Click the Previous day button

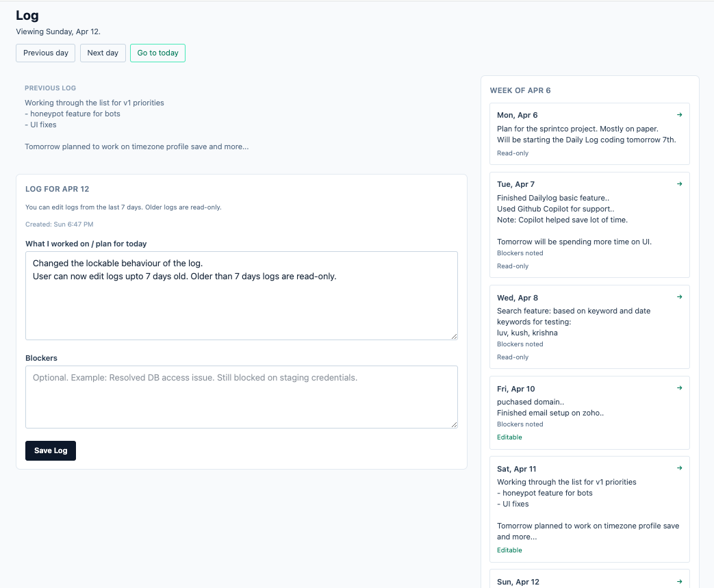tap(45, 53)
